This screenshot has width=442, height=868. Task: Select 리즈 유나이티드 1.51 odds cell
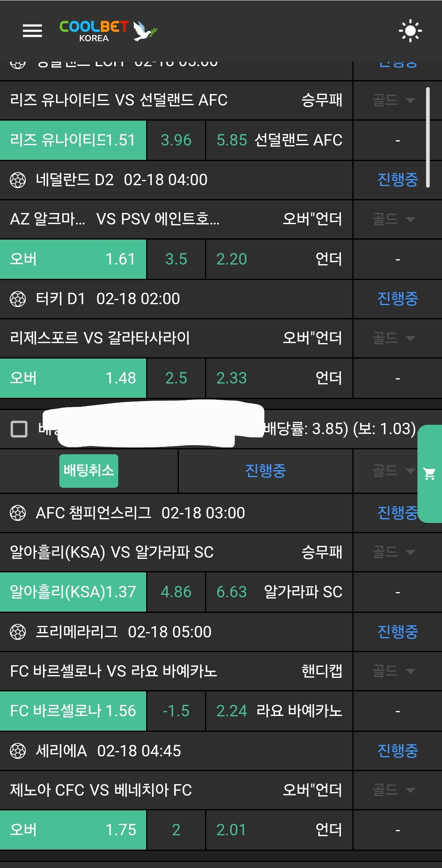(73, 140)
